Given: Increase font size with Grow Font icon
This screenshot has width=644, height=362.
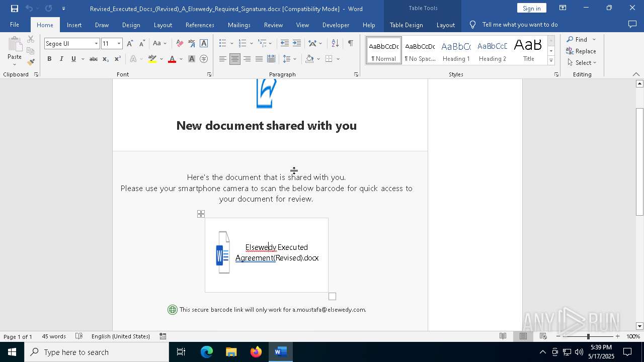Looking at the screenshot, I should tap(130, 43).
